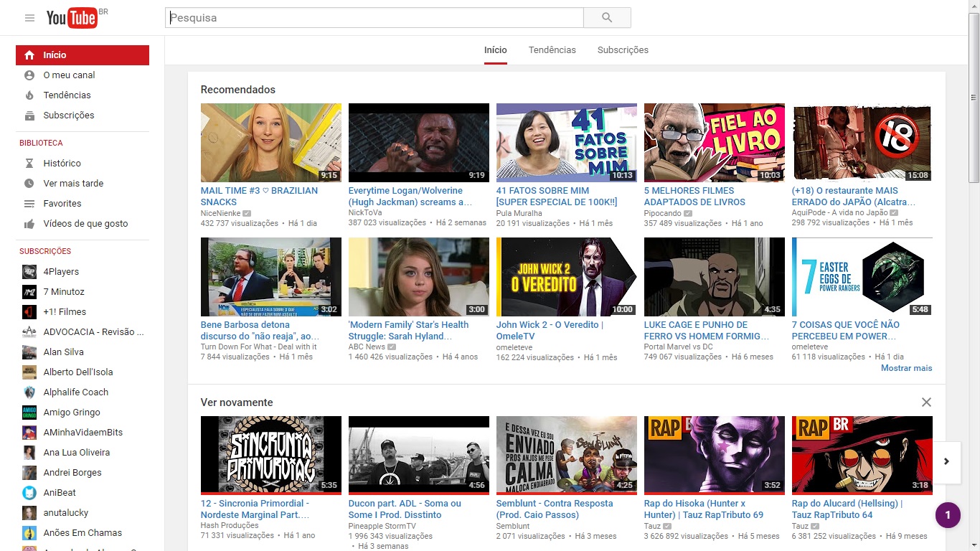Go to the NiceNienke channel link
This screenshot has height=551, width=980.
click(221, 213)
